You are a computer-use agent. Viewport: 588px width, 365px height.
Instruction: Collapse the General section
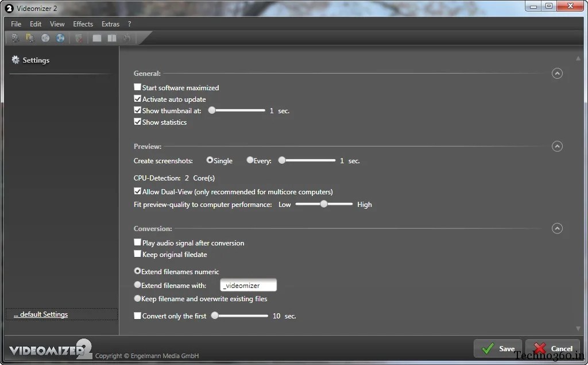[557, 73]
